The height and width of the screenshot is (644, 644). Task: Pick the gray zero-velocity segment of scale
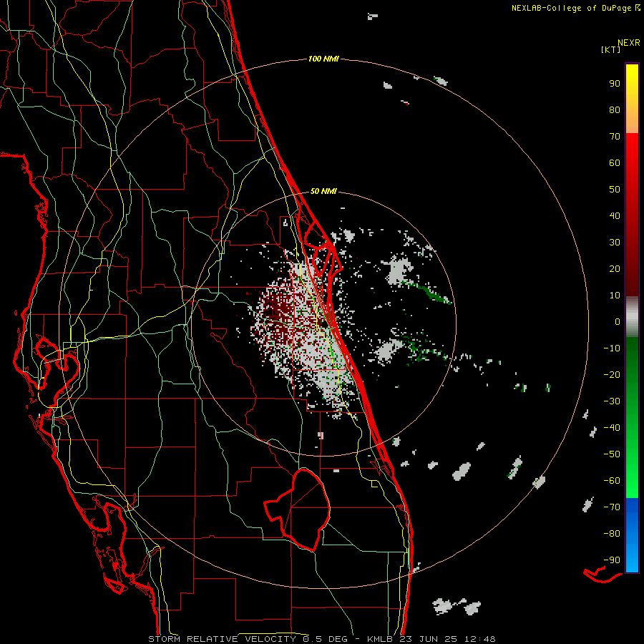tap(632, 317)
